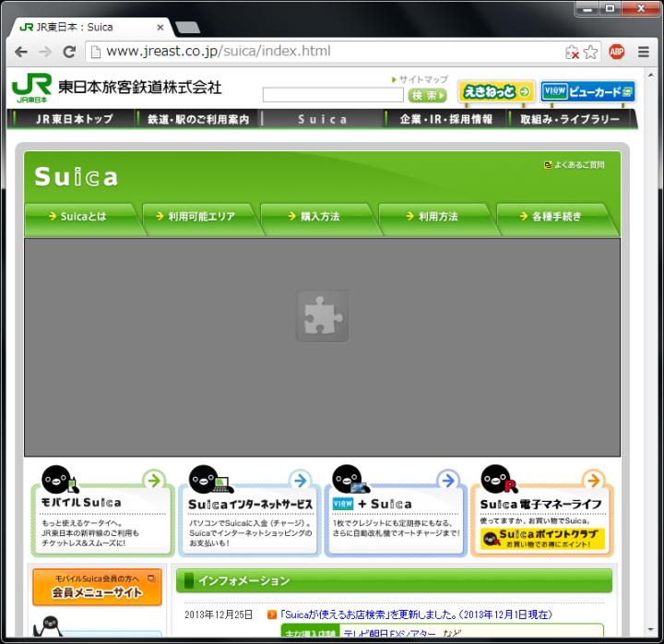Click the JR East logo

[31, 89]
